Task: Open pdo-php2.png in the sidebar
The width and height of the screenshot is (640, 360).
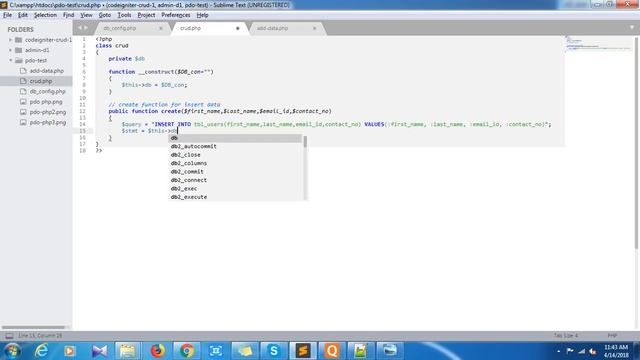Action: 47,112
